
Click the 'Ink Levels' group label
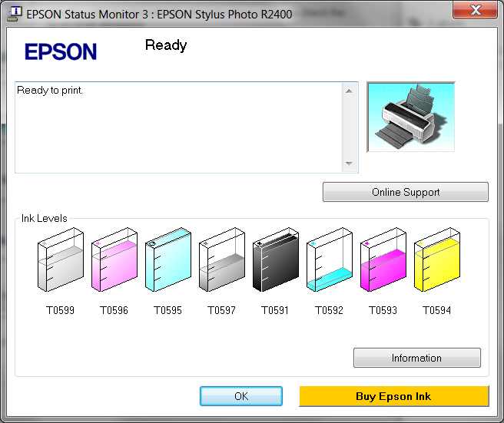pos(44,218)
